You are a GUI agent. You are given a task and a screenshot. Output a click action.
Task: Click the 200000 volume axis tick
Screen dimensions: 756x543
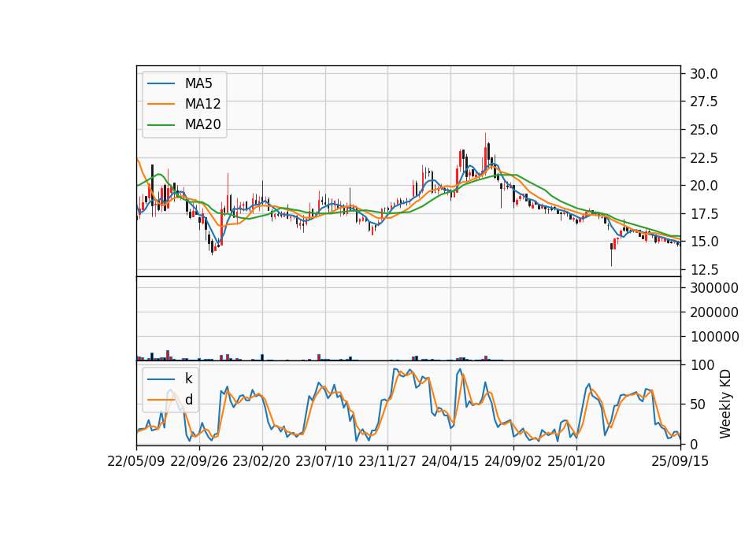[714, 312]
